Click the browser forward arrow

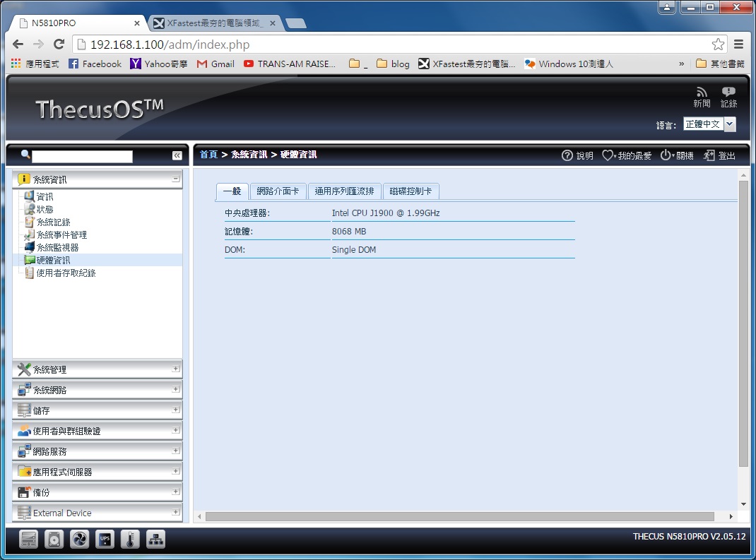38,44
